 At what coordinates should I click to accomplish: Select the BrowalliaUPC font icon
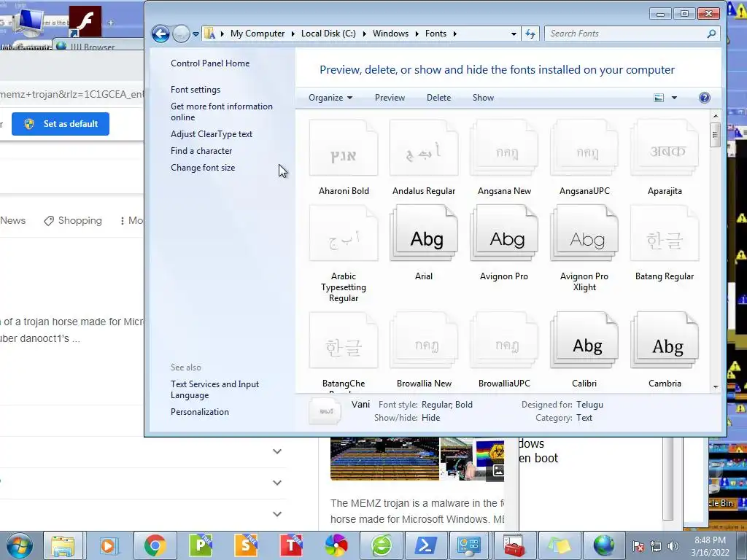[x=504, y=341]
